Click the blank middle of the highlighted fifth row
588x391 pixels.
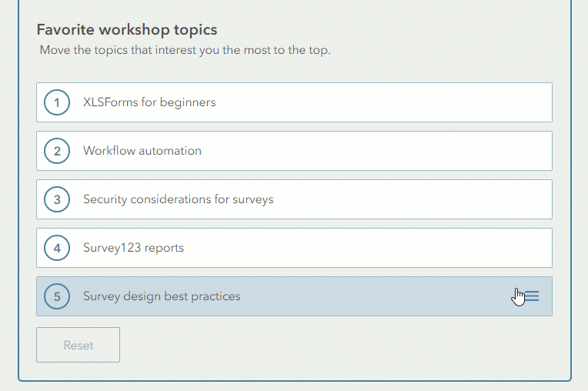click(x=369, y=296)
